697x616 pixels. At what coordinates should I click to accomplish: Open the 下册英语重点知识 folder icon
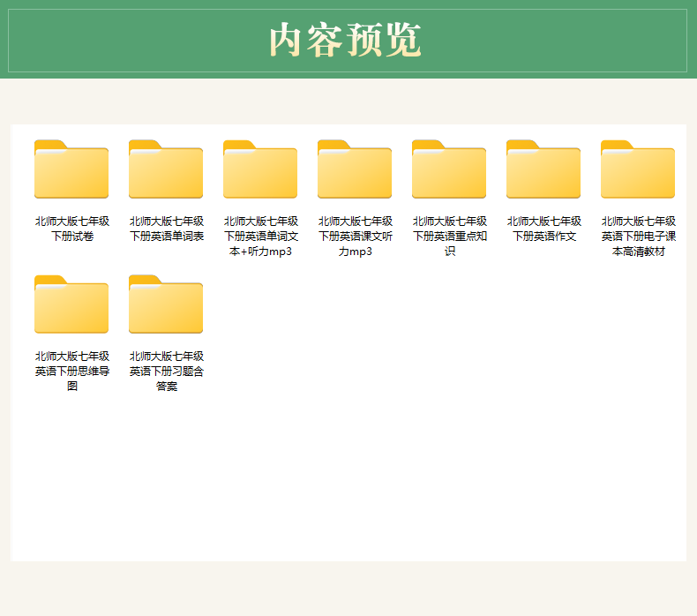pyautogui.click(x=449, y=169)
